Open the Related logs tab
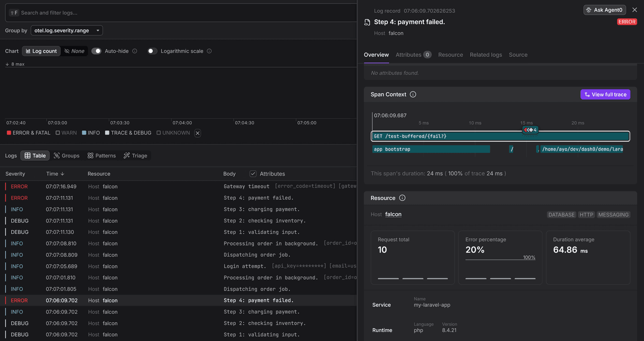Screen dimensions: 644x341 [486, 55]
